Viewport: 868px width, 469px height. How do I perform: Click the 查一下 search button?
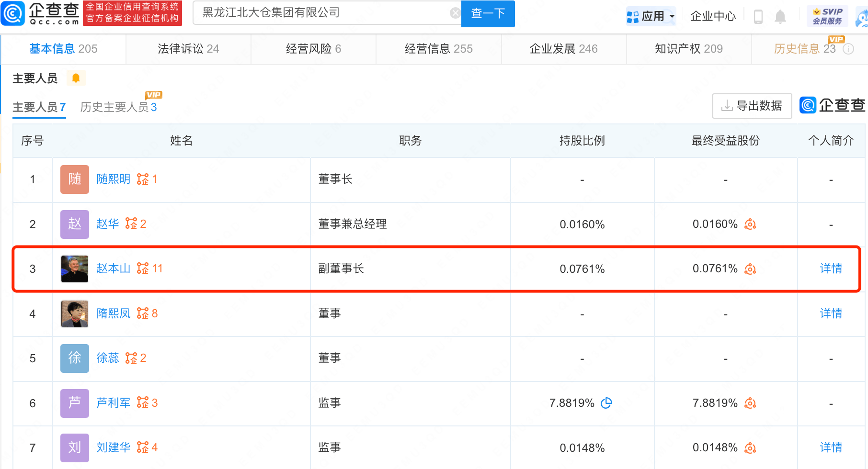click(x=488, y=13)
